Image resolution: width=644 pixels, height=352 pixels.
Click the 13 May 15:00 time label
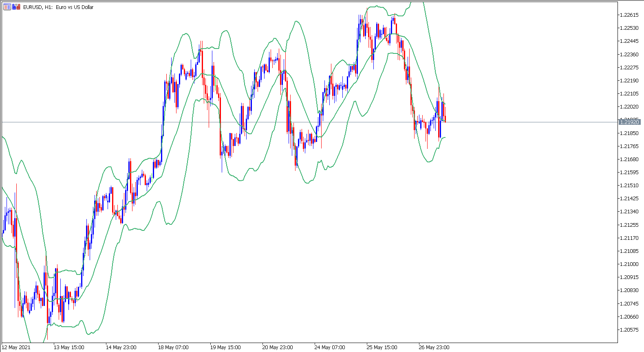tap(69, 348)
